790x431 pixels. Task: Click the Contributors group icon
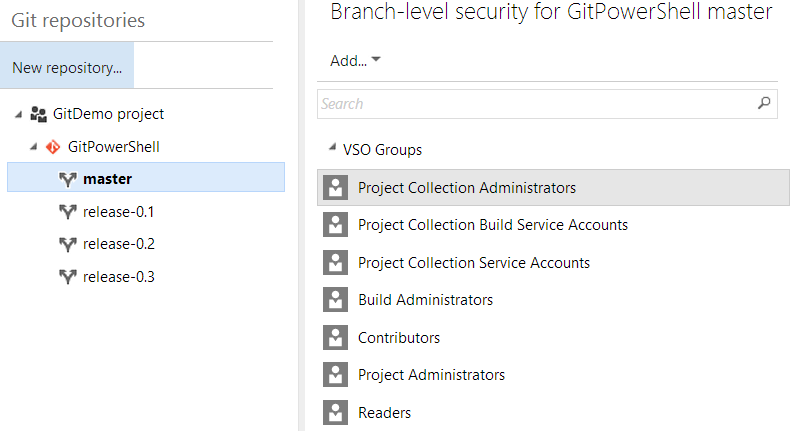point(336,338)
